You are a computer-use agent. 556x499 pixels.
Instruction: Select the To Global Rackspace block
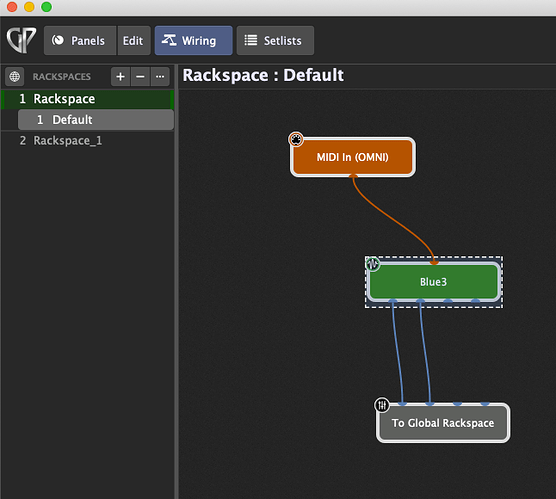[x=443, y=423]
